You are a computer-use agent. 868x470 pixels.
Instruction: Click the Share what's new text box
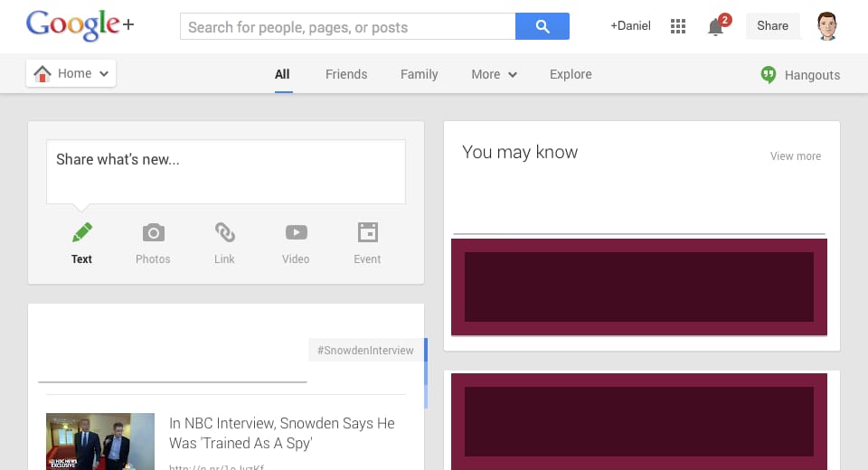(x=226, y=172)
